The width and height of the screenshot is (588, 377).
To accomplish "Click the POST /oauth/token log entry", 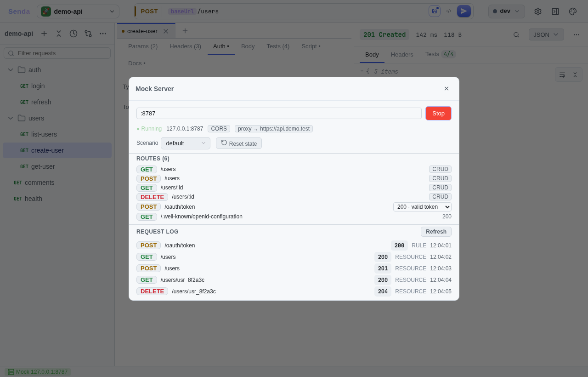I will [x=294, y=246].
